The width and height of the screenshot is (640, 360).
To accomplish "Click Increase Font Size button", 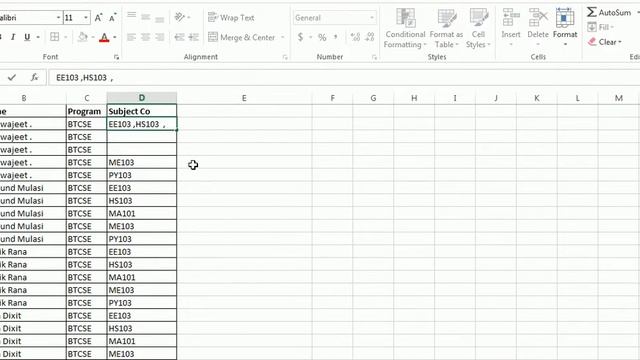I will click(98, 18).
